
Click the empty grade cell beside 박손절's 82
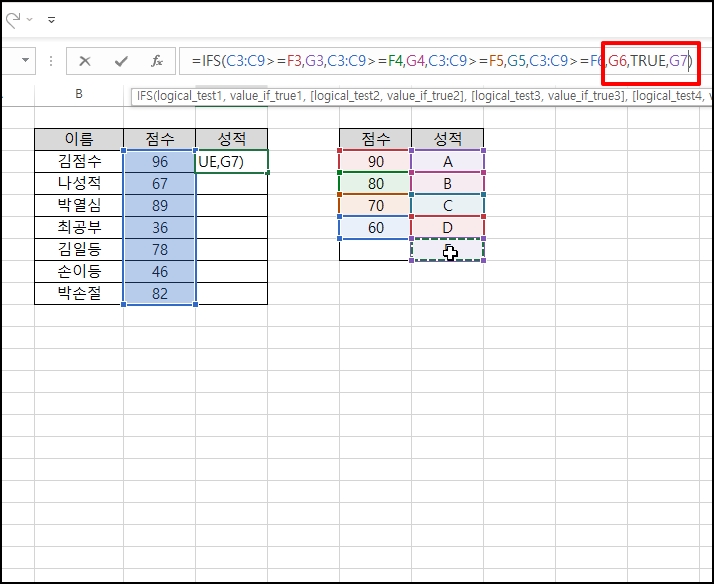232,294
